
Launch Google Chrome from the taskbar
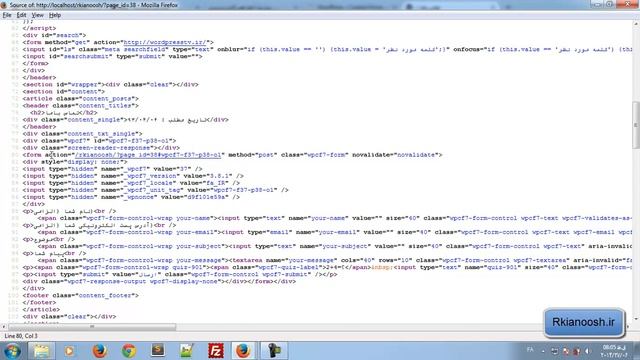click(129, 351)
